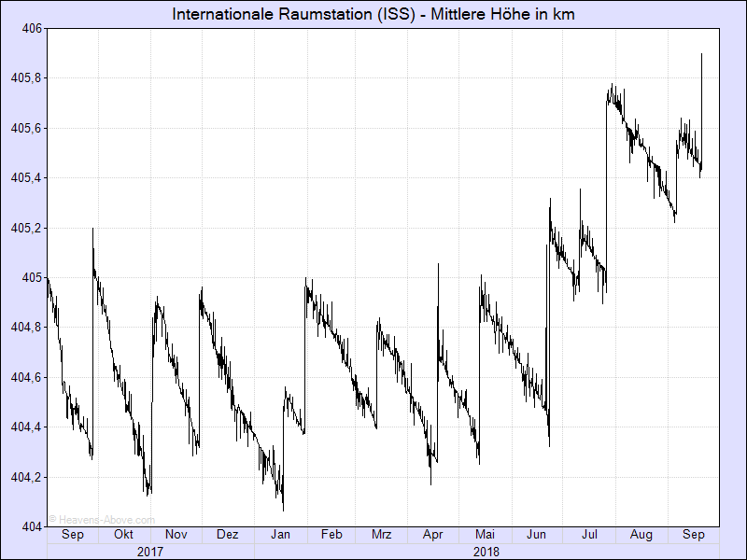Image resolution: width=747 pixels, height=560 pixels.
Task: Choose the Feb month label
Action: [x=331, y=535]
